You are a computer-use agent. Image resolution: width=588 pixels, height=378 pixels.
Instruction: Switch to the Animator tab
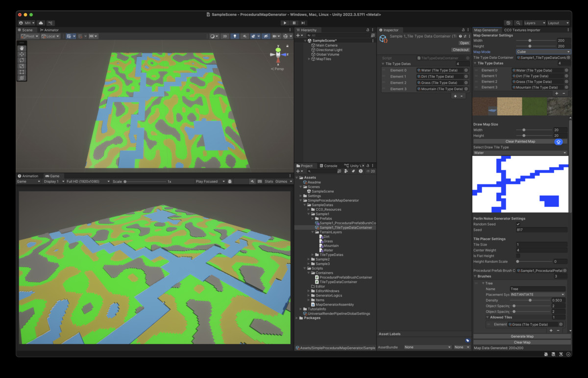tap(49, 30)
